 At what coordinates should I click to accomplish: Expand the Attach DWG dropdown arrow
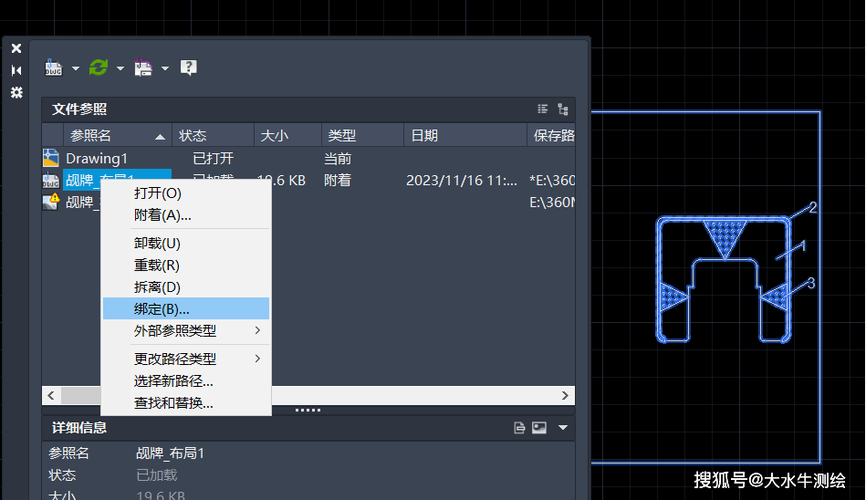tap(74, 69)
